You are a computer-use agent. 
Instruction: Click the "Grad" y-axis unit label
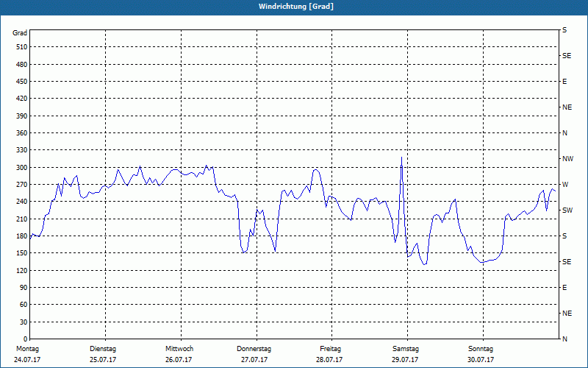(x=20, y=33)
